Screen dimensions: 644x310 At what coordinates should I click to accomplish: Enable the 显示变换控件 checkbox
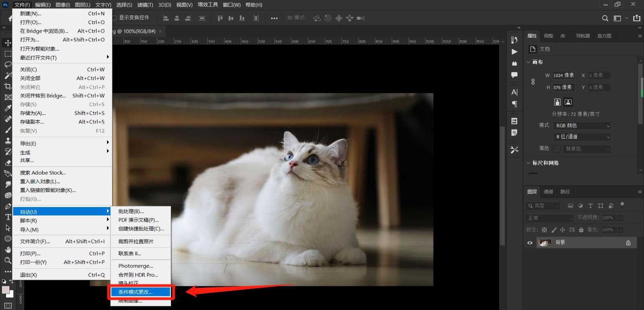pyautogui.click(x=115, y=18)
